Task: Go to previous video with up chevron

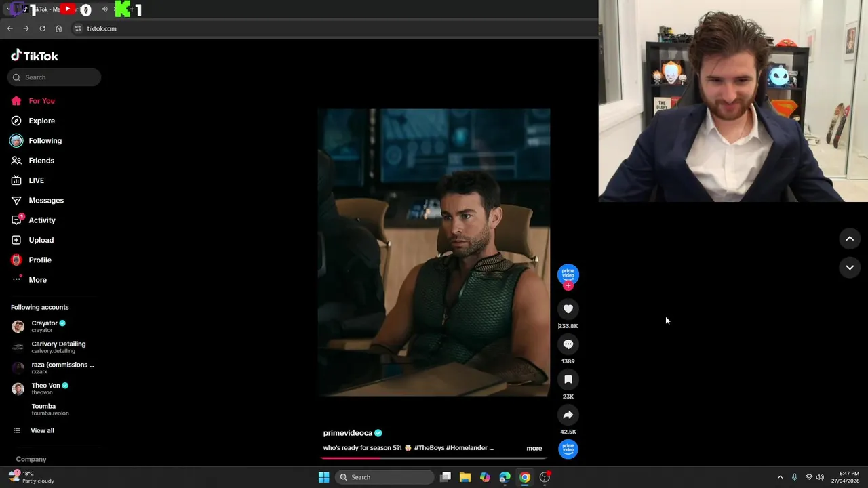Action: pyautogui.click(x=850, y=239)
